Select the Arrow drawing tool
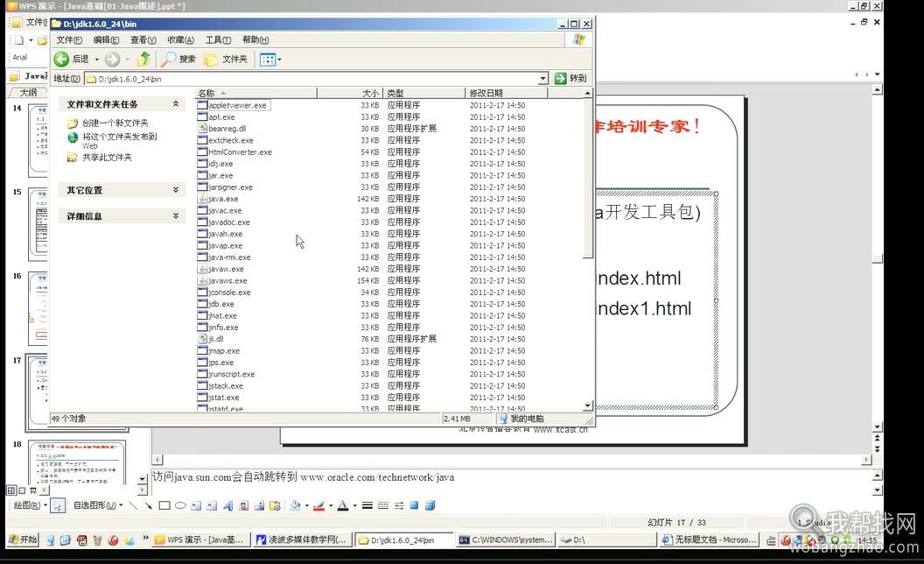 [149, 505]
